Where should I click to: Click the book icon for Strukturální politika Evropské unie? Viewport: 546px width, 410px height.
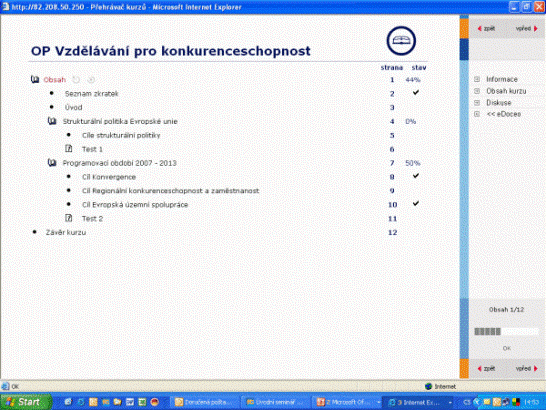[52, 121]
